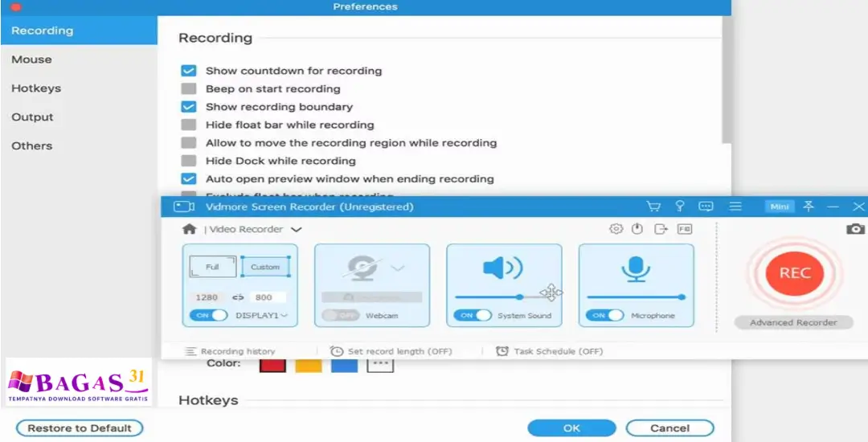Screen dimensions: 868x442
Task: Click the register key icon
Action: (680, 207)
